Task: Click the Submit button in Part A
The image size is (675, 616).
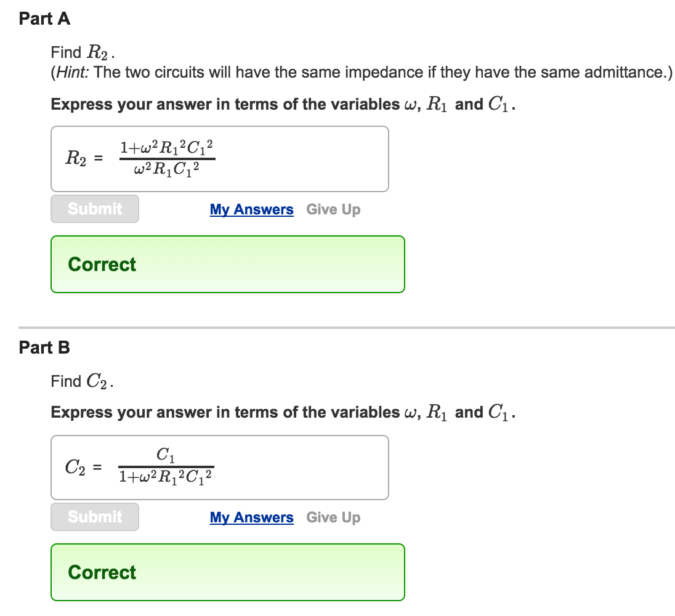Action: (x=94, y=209)
